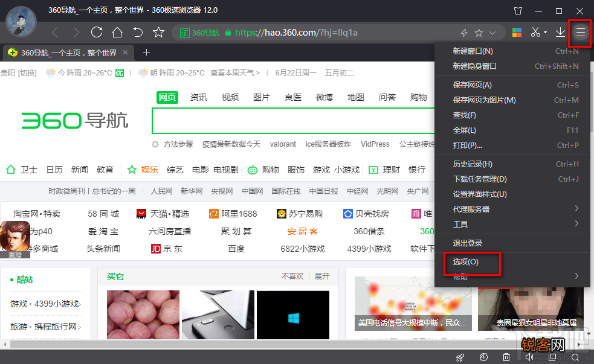Select 网页 search tab

click(167, 97)
